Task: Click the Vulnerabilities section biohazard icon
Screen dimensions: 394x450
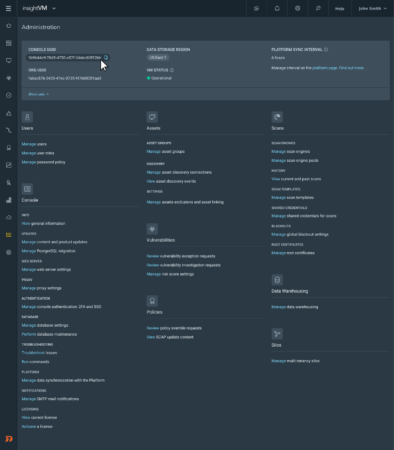Action: point(152,229)
